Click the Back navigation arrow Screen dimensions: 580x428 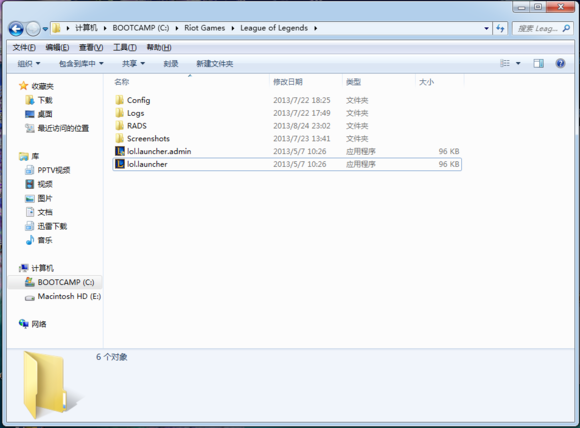(16, 28)
